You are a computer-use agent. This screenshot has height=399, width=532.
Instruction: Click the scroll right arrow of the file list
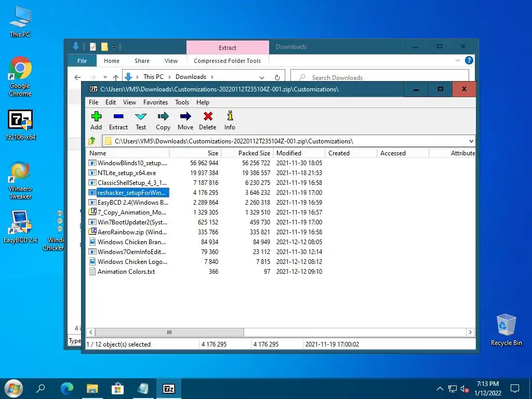click(x=470, y=332)
